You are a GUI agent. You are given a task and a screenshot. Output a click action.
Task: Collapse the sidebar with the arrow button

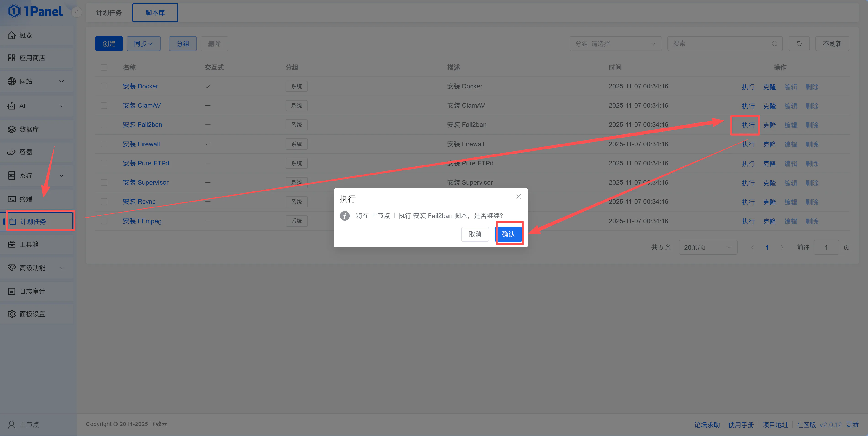[x=77, y=13]
